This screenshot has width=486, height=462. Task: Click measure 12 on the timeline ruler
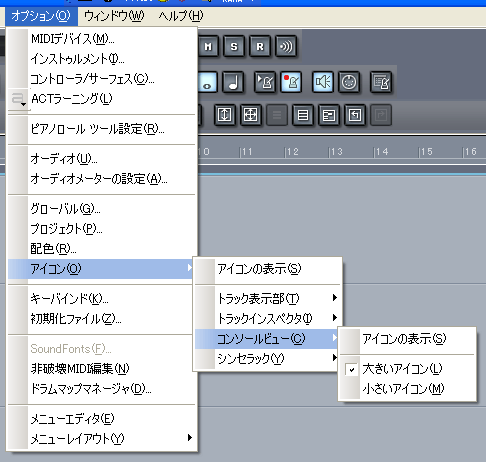(292, 152)
